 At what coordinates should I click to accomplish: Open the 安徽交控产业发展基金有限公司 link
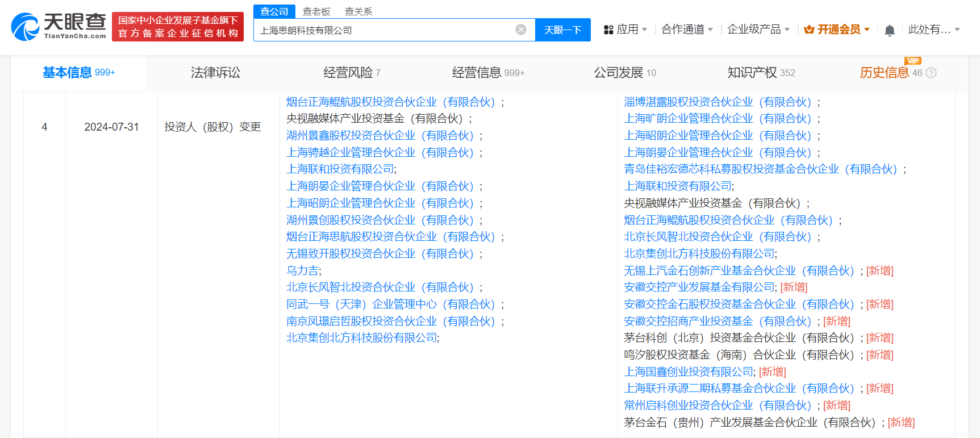699,287
